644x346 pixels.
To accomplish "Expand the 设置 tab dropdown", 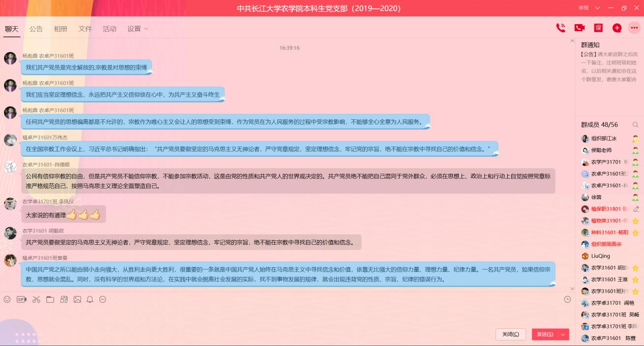I will click(x=146, y=29).
